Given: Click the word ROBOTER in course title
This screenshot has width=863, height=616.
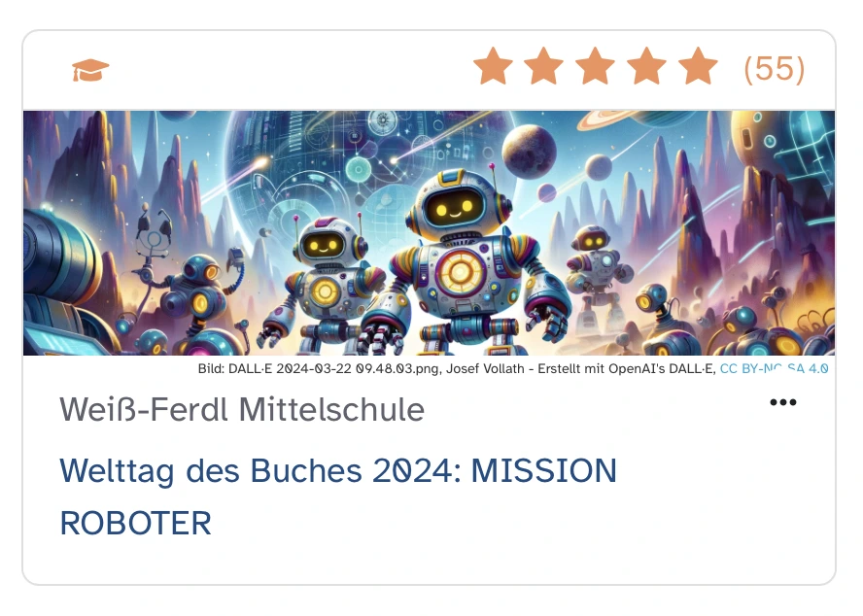Looking at the screenshot, I should pos(135,523).
